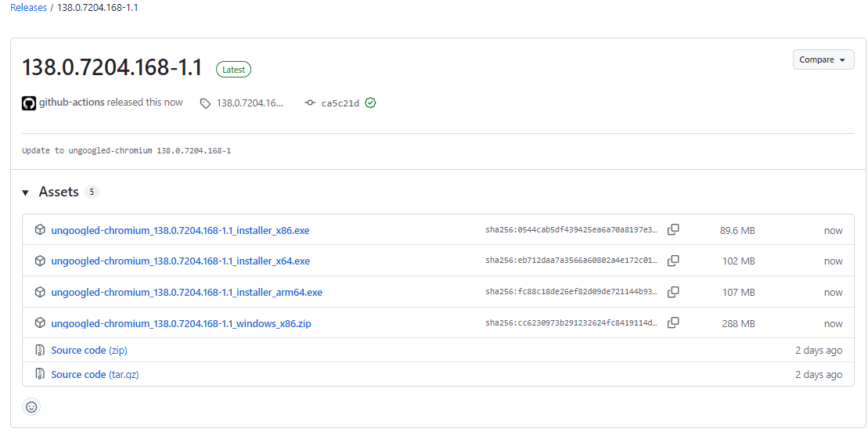The image size is (868, 432).
Task: Go to Releases breadcrumb link
Action: click(x=28, y=9)
